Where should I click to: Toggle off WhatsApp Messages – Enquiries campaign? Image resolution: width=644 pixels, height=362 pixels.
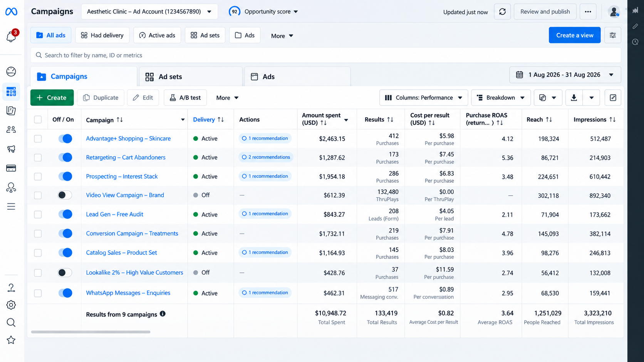pos(65,293)
